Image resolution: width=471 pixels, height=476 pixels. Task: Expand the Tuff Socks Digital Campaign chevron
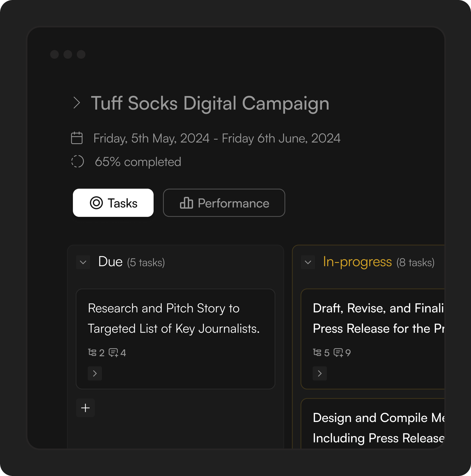(77, 103)
